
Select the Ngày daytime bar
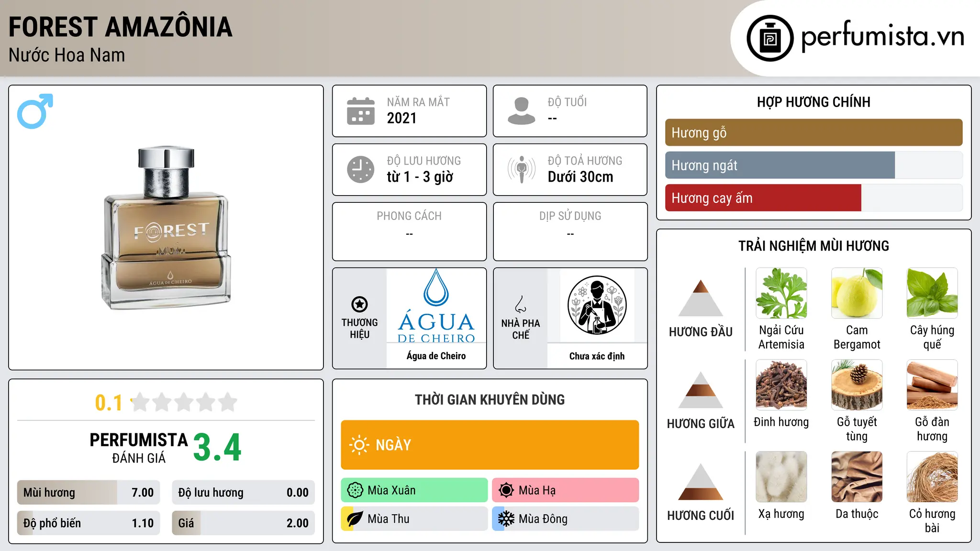490,445
